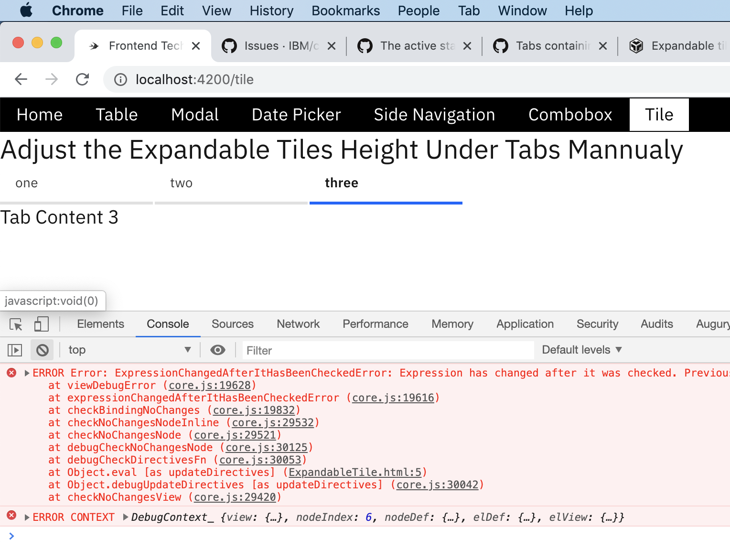This screenshot has height=560, width=730.
Task: Expand the ExpressionChangedAfterItHasBeenCheckedError error details
Action: coord(26,373)
